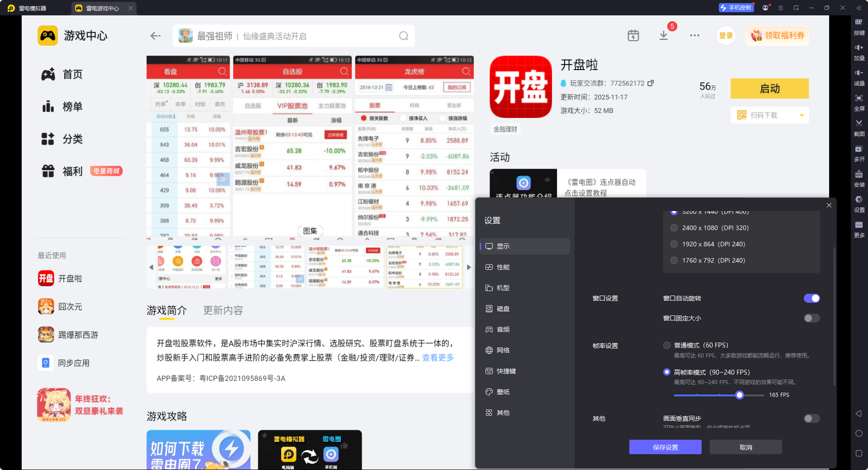This screenshot has height=470, width=868.
Task: Open the 按键 key mapping tool
Action: click(x=859, y=26)
